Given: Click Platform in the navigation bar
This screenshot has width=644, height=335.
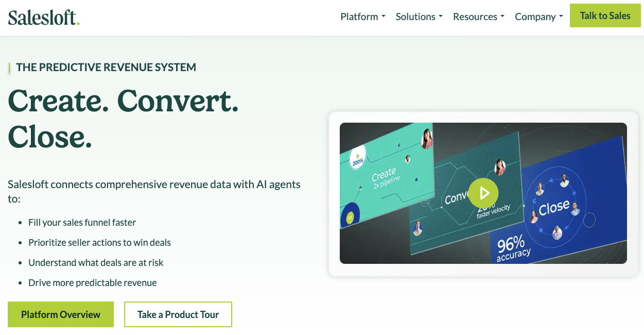Looking at the screenshot, I should (x=362, y=16).
